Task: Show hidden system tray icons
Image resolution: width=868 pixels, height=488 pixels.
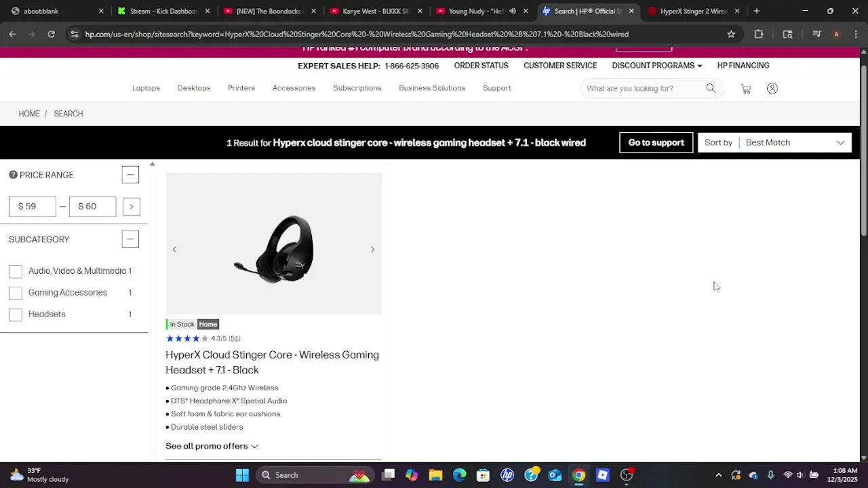Action: pyautogui.click(x=719, y=475)
